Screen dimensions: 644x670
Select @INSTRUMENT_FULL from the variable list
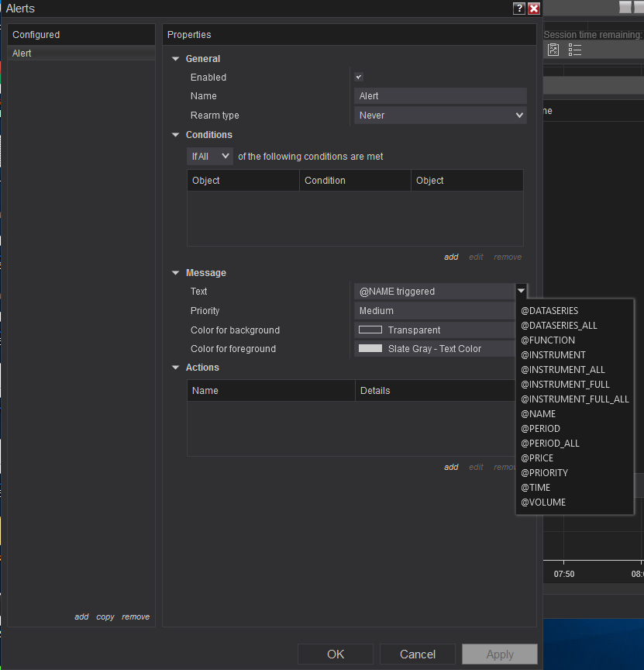click(x=565, y=385)
